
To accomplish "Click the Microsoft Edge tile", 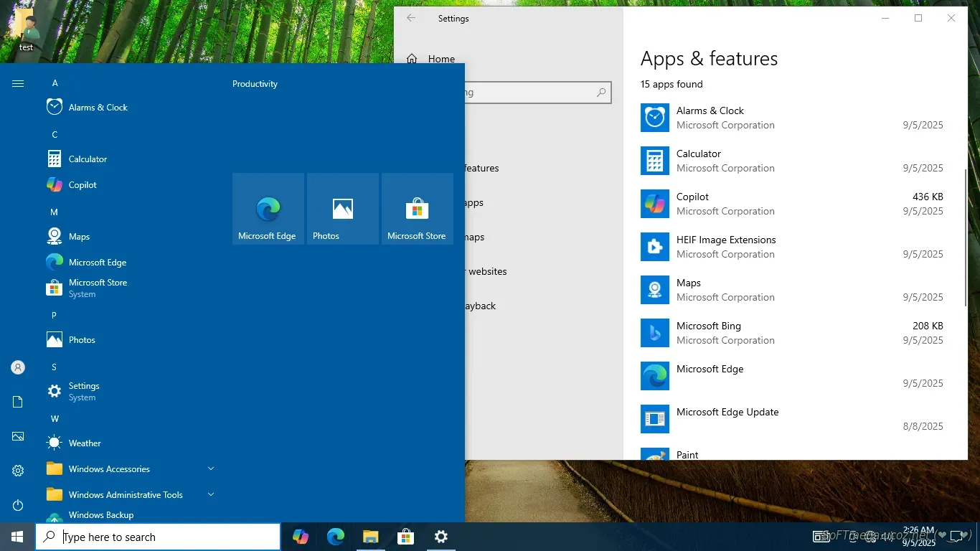I will click(x=268, y=209).
